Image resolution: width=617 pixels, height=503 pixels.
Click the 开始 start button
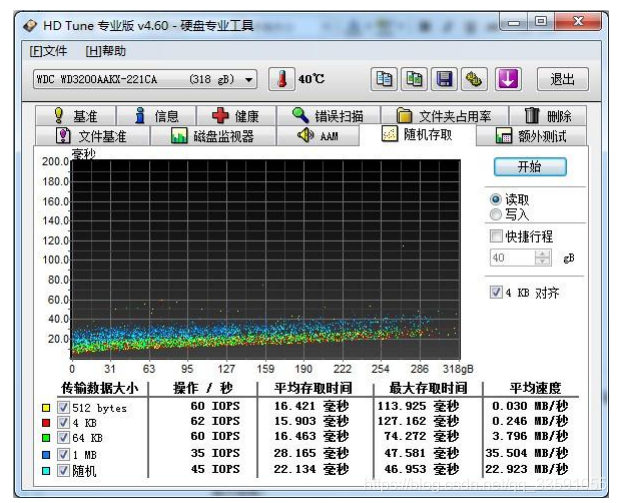coord(530,167)
